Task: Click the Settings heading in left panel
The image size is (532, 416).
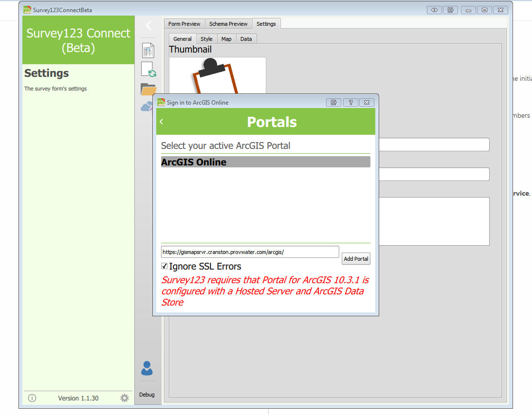Action: [x=47, y=73]
